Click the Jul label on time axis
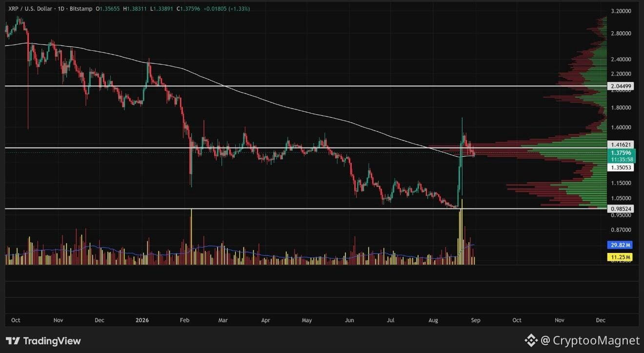 tap(391, 320)
